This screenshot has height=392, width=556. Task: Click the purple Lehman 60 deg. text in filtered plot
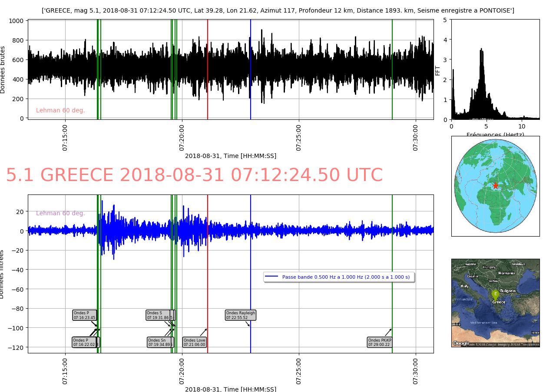coord(60,214)
